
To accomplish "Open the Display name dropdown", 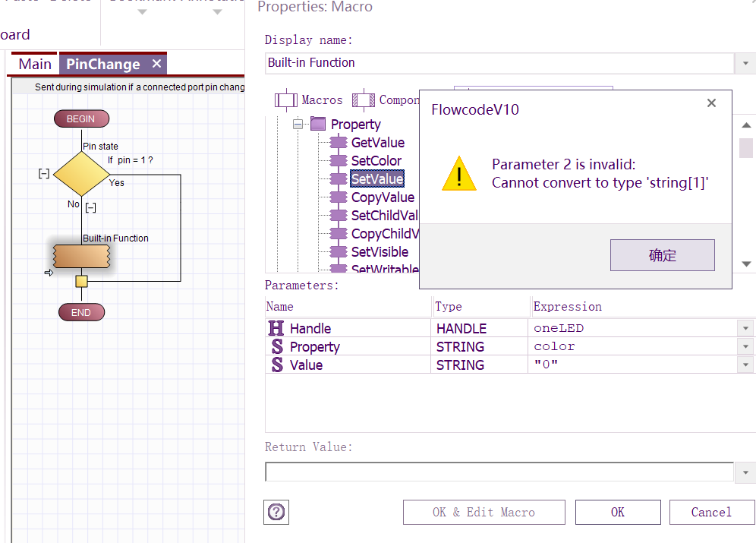I will [745, 63].
